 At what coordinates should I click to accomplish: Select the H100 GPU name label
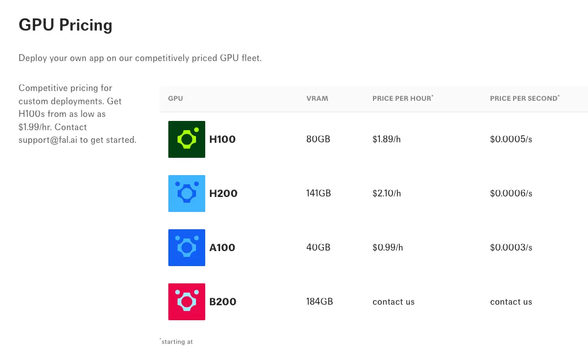[x=223, y=139]
